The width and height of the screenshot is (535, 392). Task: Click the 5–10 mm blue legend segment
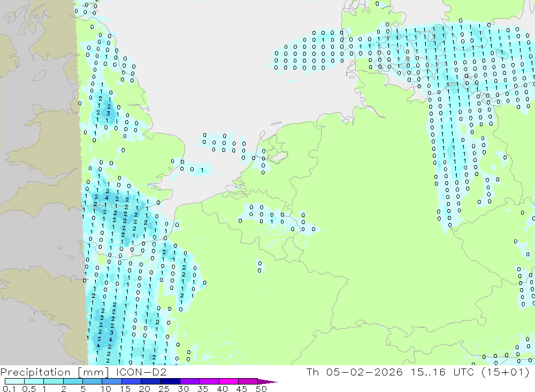93,381
